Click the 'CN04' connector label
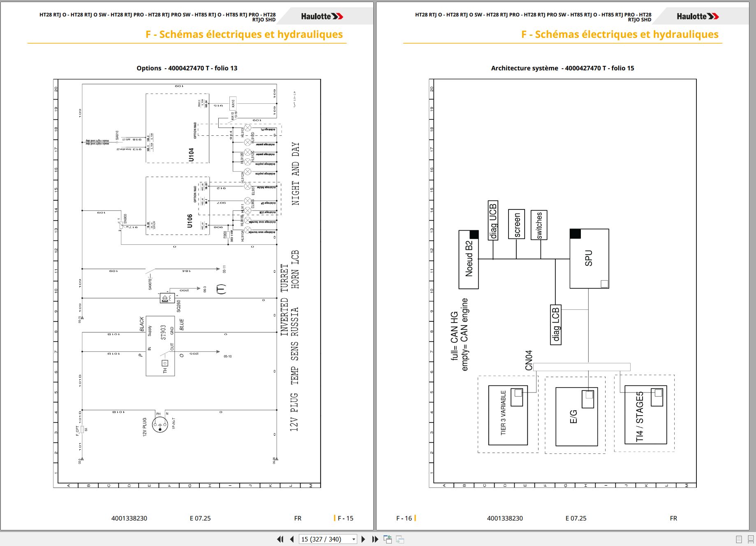Screen dimensions: 756x546 point(529,360)
